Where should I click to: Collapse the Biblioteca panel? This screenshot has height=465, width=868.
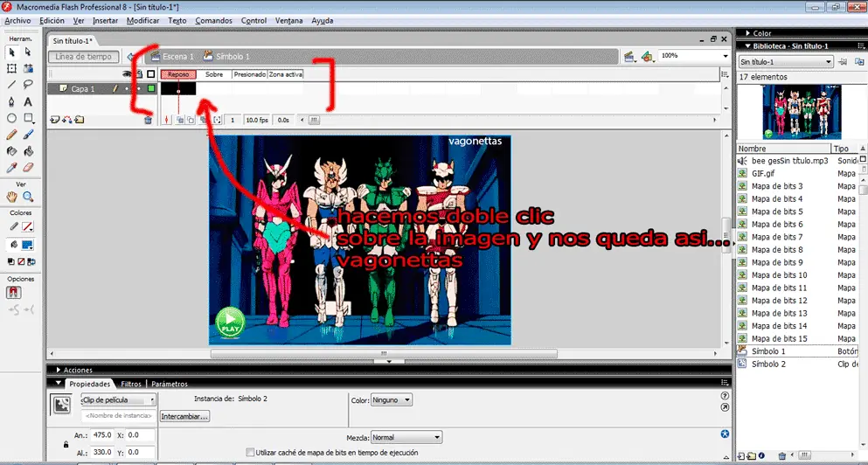pos(748,46)
